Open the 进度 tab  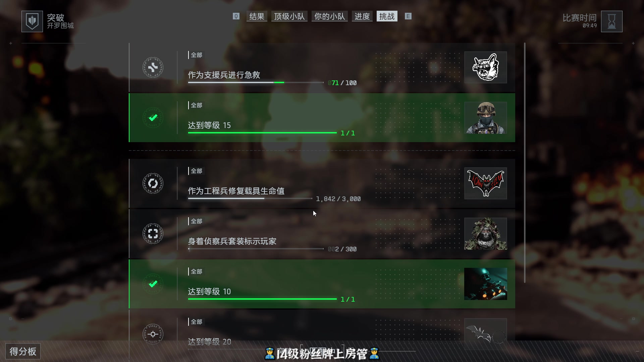[362, 16]
